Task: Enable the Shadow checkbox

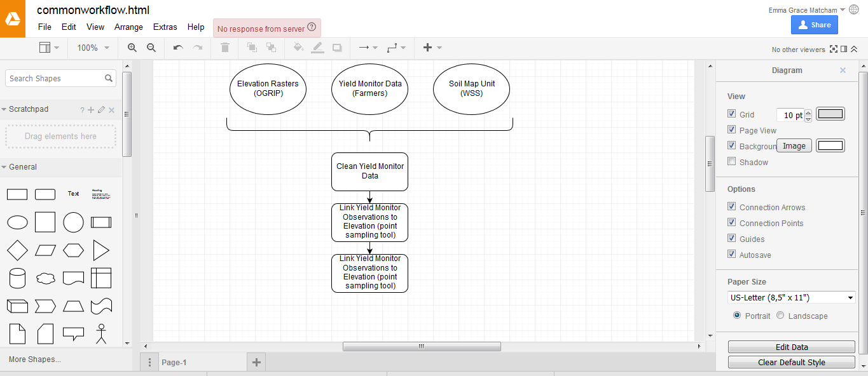Action: [x=731, y=161]
